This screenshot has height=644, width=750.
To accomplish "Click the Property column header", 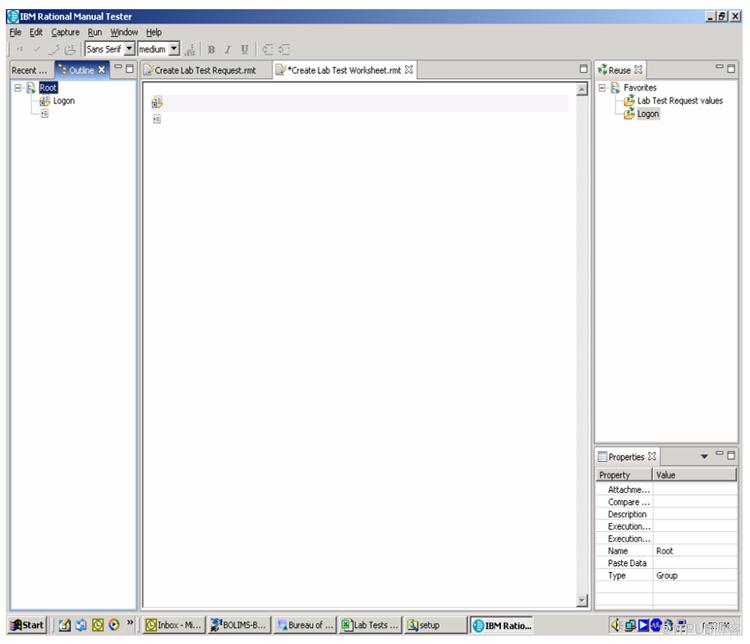I will [624, 475].
